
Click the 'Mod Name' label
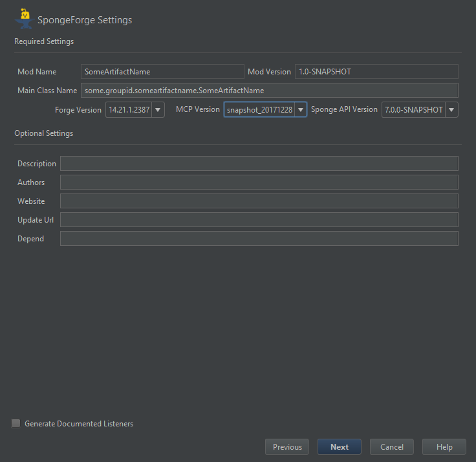(37, 72)
